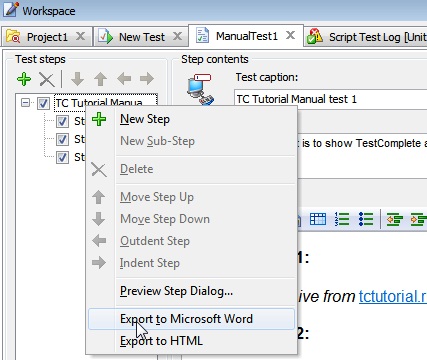Click the move down arrow in Test steps toolbar
Screen dimensions: 427x360
(77, 79)
